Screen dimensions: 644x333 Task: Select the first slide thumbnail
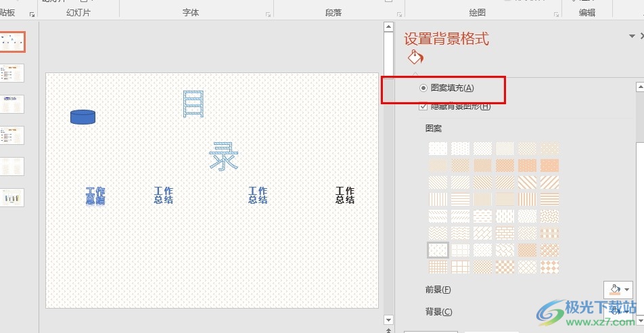pyautogui.click(x=12, y=42)
